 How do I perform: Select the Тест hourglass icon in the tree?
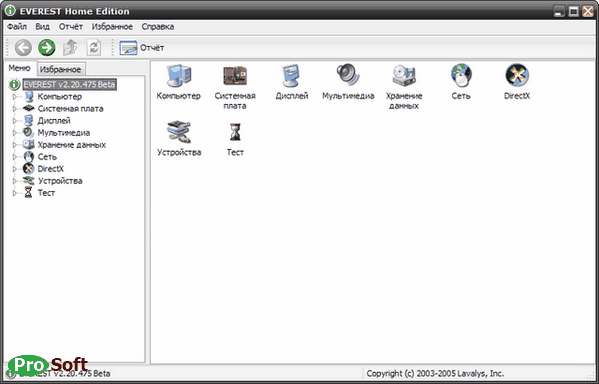28,193
